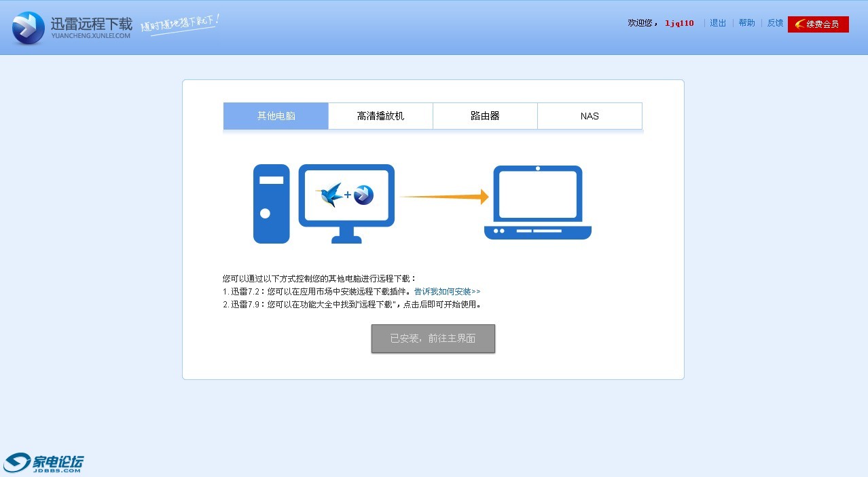Open the 路由器 tab
This screenshot has height=477, width=868.
(485, 116)
